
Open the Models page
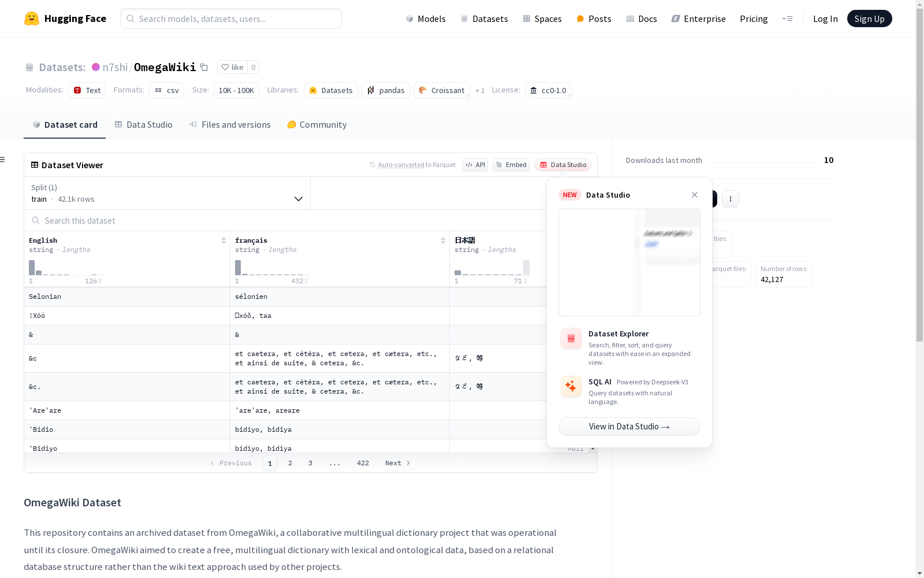click(x=426, y=18)
